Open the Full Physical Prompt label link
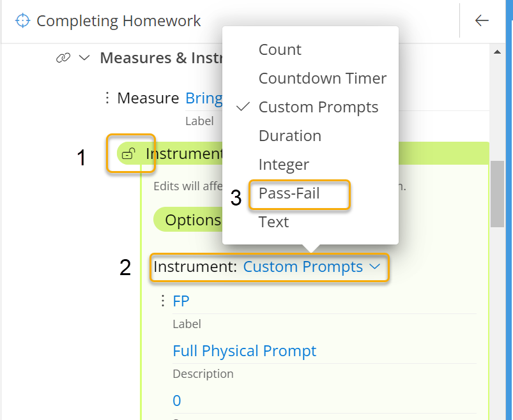Image resolution: width=513 pixels, height=420 pixels. (x=244, y=350)
